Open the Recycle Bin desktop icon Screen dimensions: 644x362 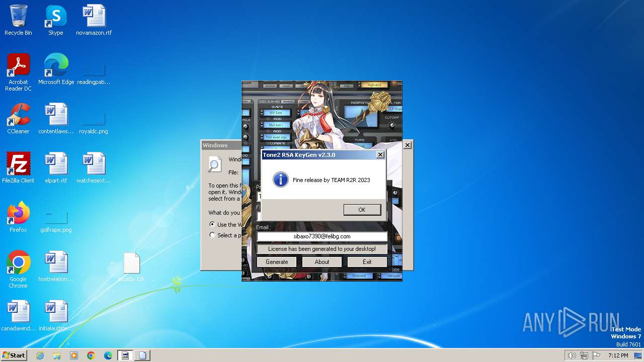click(x=18, y=20)
